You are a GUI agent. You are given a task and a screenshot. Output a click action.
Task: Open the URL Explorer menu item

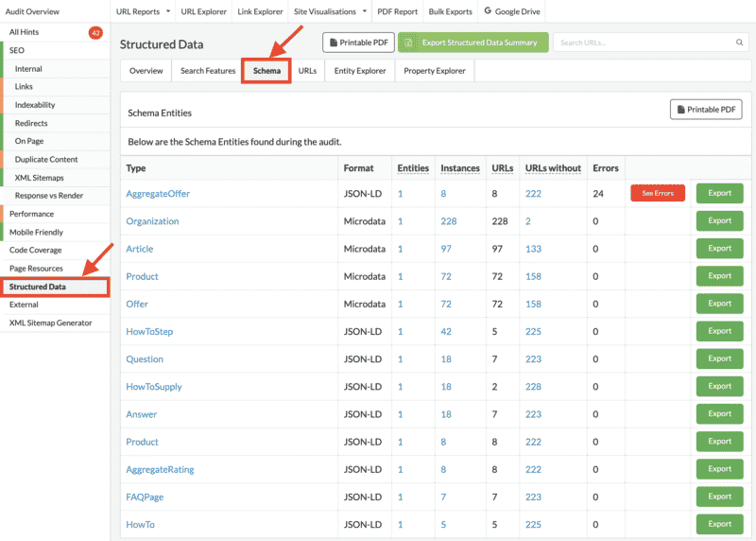click(203, 11)
